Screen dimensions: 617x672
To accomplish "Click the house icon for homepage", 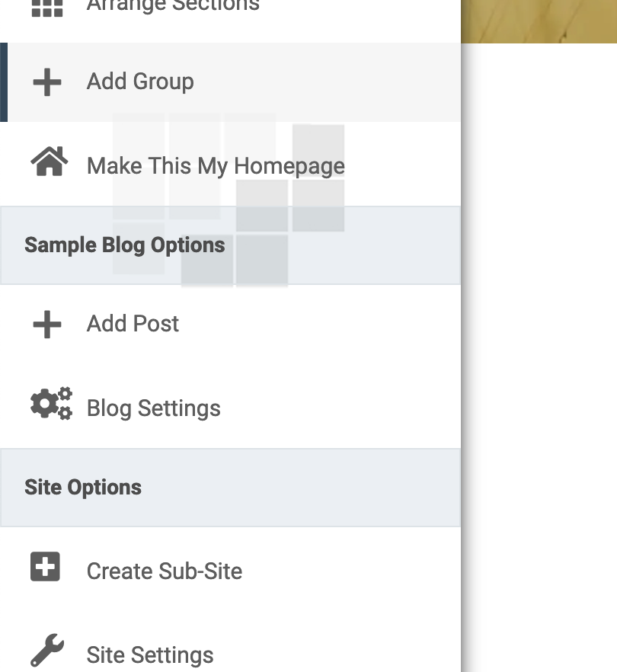I will (49, 163).
